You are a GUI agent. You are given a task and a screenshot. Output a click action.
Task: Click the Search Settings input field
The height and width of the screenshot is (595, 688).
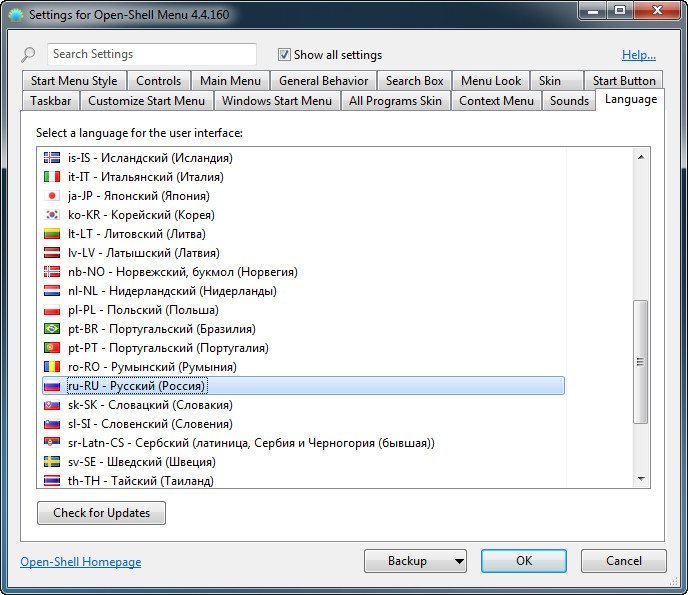coord(152,54)
